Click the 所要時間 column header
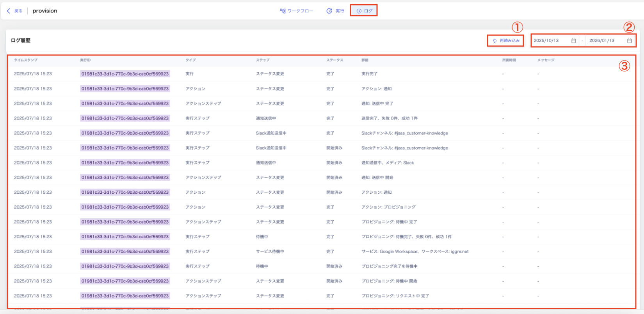Image resolution: width=644 pixels, height=314 pixels. tap(509, 60)
